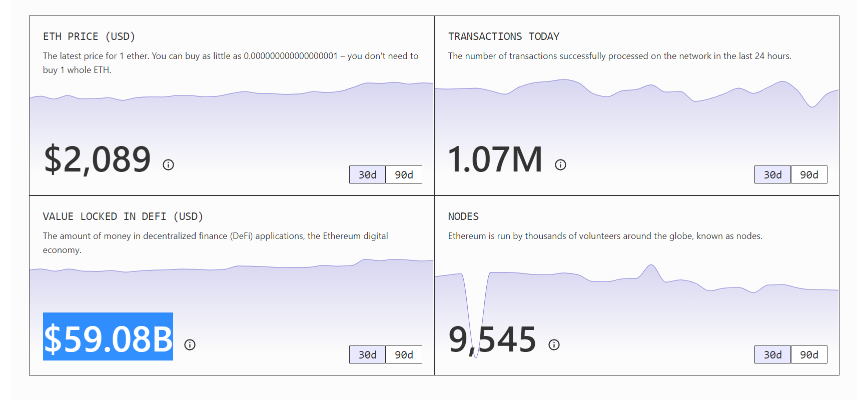868x400 pixels.
Task: Click the $2,089 ETH price value
Action: (x=98, y=159)
